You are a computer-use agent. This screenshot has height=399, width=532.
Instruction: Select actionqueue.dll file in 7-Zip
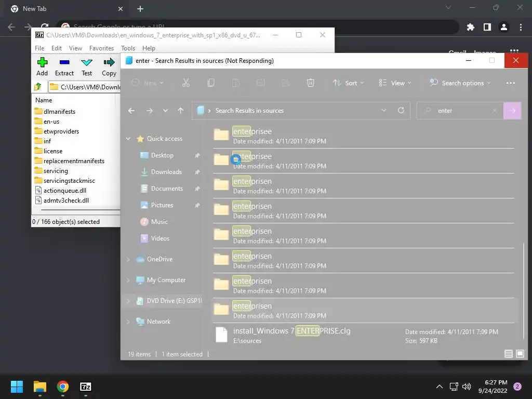pyautogui.click(x=61, y=190)
